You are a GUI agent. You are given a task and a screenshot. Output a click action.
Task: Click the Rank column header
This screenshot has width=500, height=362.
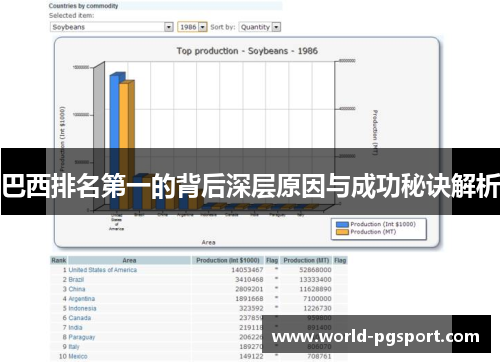point(59,260)
